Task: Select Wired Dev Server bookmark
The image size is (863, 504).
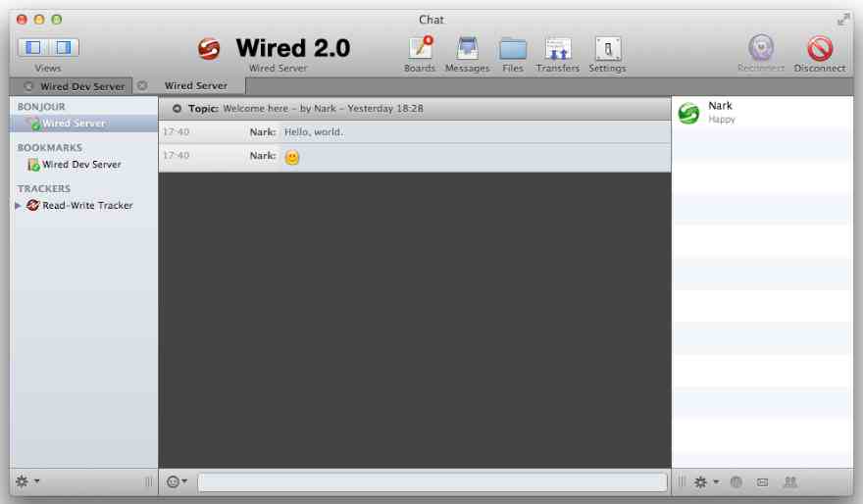Action: pyautogui.click(x=83, y=164)
